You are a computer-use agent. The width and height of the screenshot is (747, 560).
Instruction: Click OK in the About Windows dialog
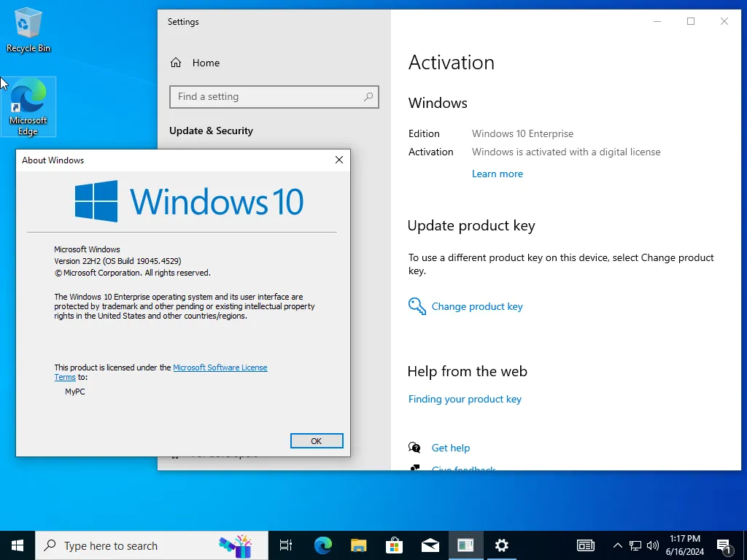click(317, 441)
